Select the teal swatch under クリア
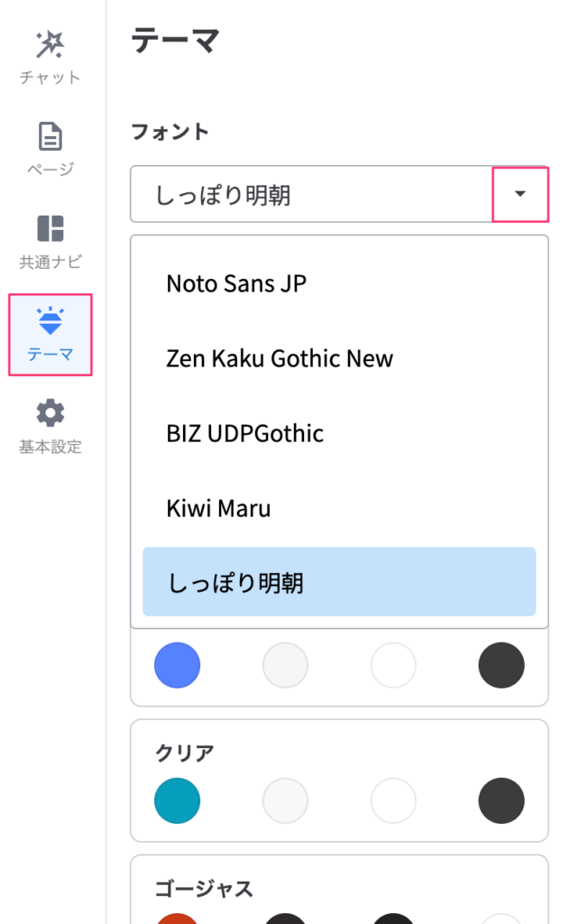Screen dimensions: 570x924 tap(177, 801)
